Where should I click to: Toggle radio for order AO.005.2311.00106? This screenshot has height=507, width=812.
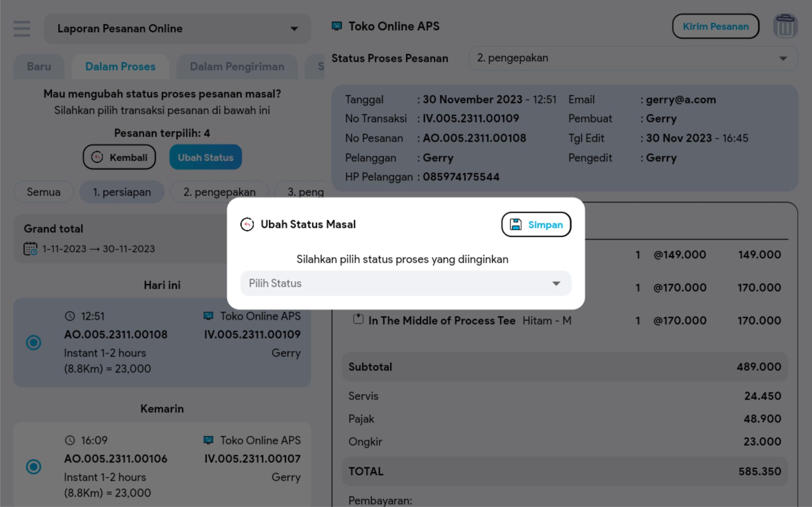click(x=34, y=466)
